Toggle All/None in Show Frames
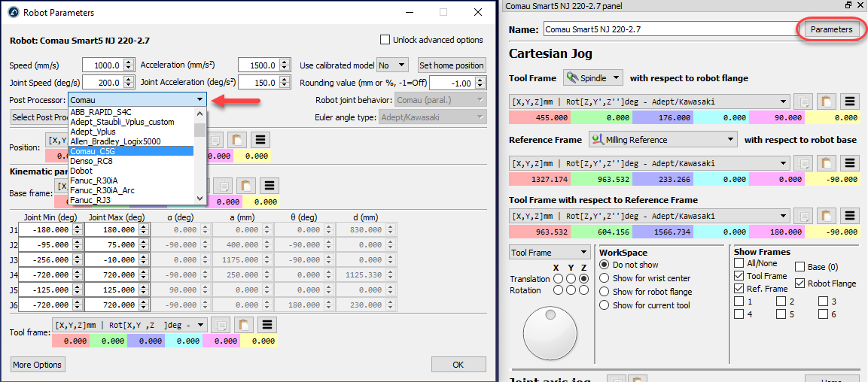 (739, 263)
